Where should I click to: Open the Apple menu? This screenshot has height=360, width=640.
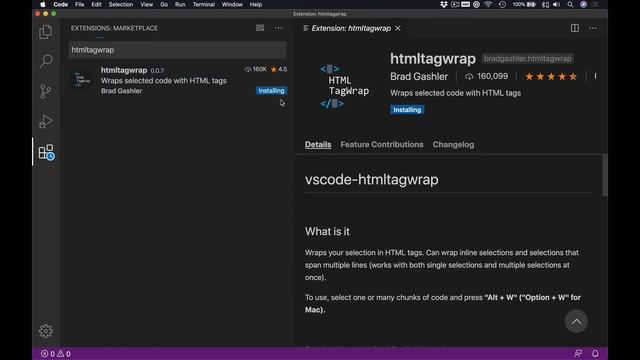click(43, 4)
